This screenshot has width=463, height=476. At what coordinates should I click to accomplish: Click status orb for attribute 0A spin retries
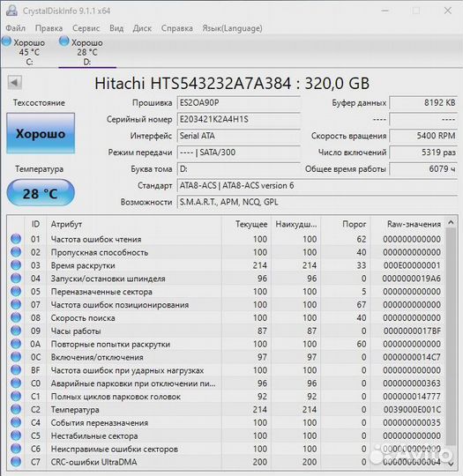coord(16,344)
